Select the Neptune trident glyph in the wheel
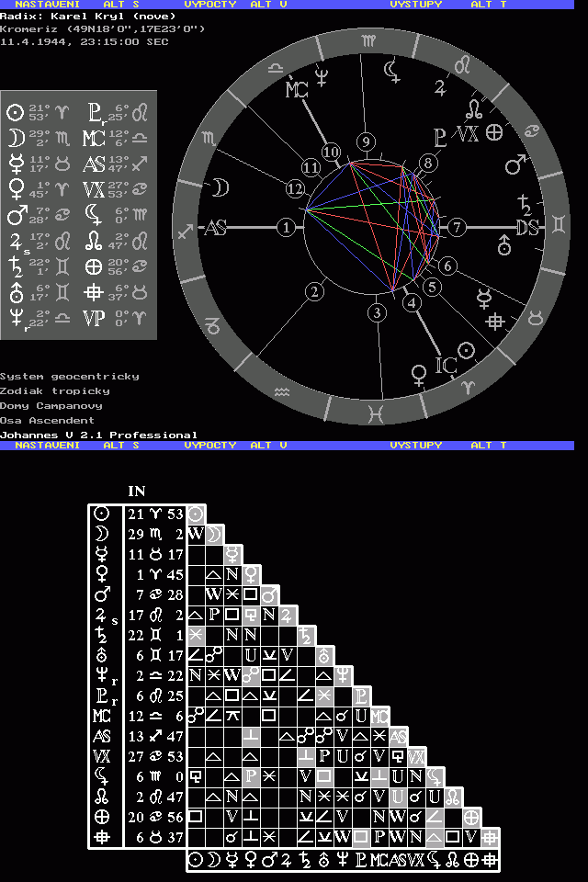 [x=322, y=75]
